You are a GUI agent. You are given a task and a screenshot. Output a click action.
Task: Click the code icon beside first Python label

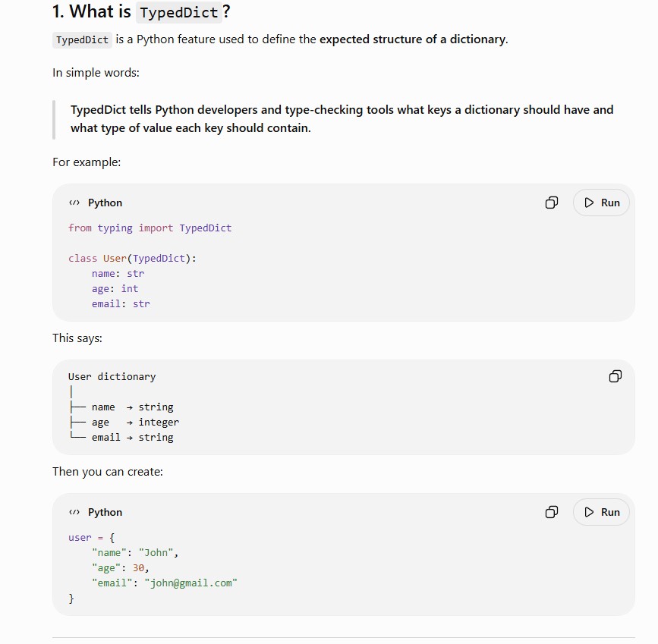(74, 203)
